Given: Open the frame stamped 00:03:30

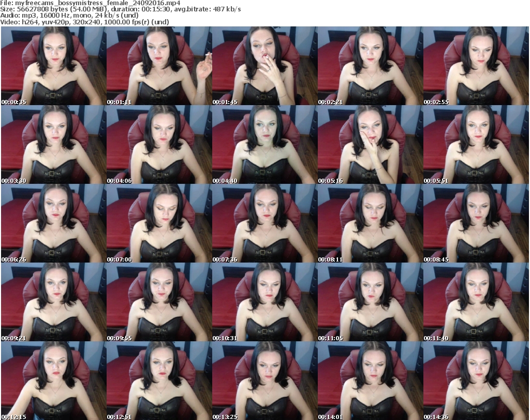Looking at the screenshot, I should coord(53,144).
